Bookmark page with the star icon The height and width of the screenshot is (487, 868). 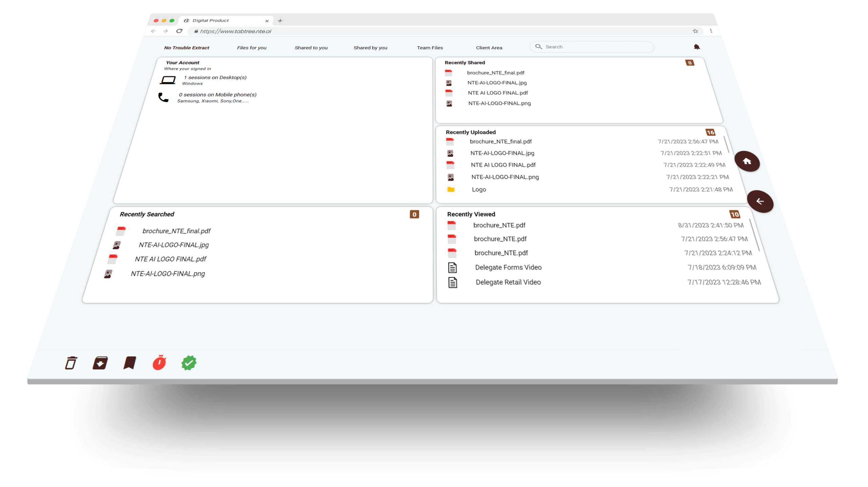point(695,31)
